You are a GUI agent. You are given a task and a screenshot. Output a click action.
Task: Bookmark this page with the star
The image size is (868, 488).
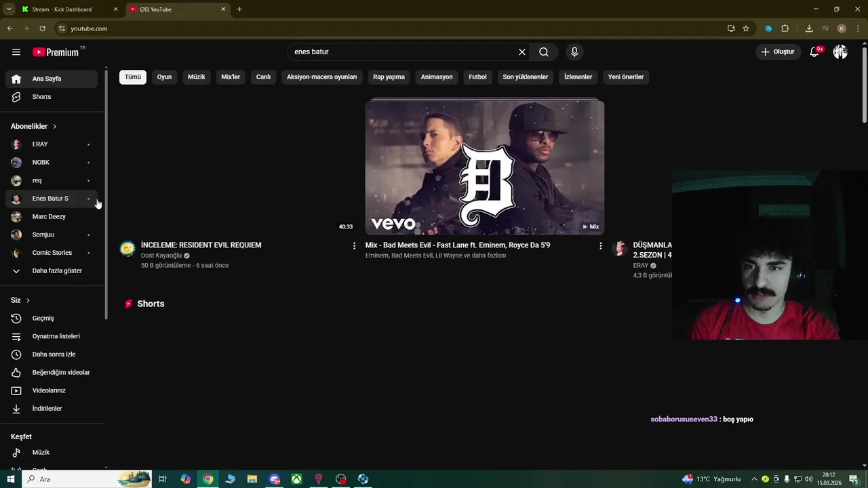click(x=746, y=28)
